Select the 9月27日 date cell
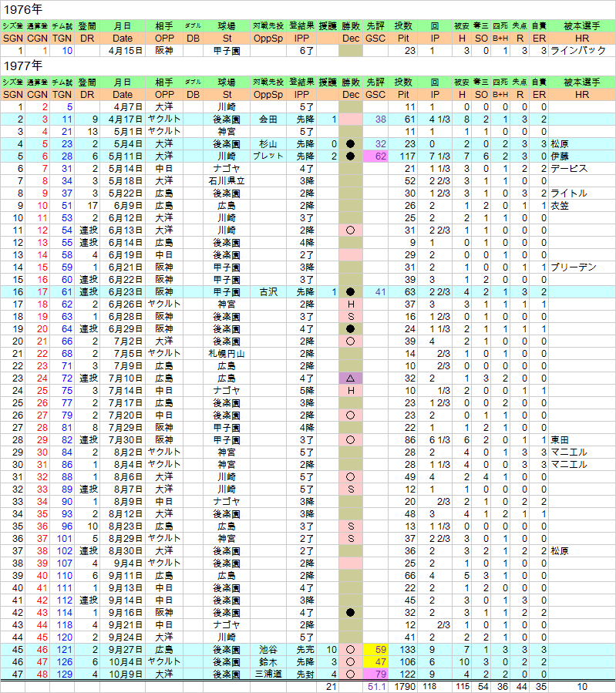This screenshot has height=693, width=616. point(123,650)
